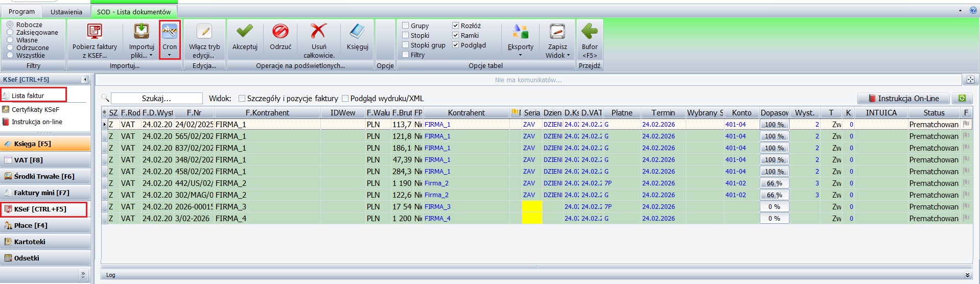This screenshot has height=284, width=980.
Task: Uncheck the Rozłóż checkbox
Action: [x=455, y=26]
